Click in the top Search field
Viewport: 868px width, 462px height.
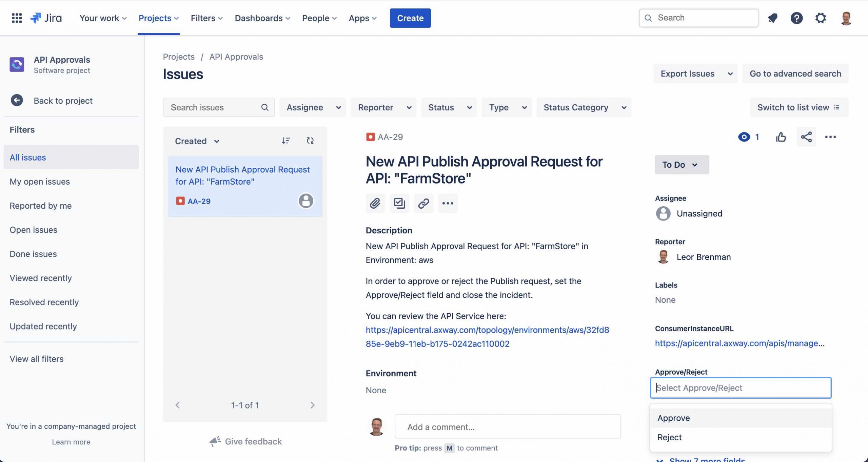699,18
